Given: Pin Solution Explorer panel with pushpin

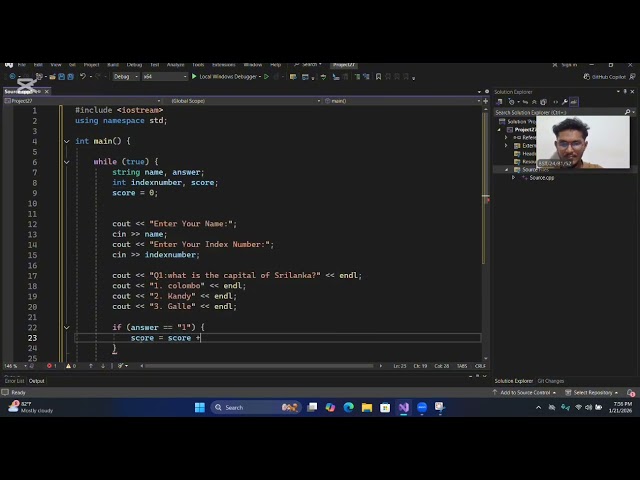Looking at the screenshot, I should [x=625, y=91].
